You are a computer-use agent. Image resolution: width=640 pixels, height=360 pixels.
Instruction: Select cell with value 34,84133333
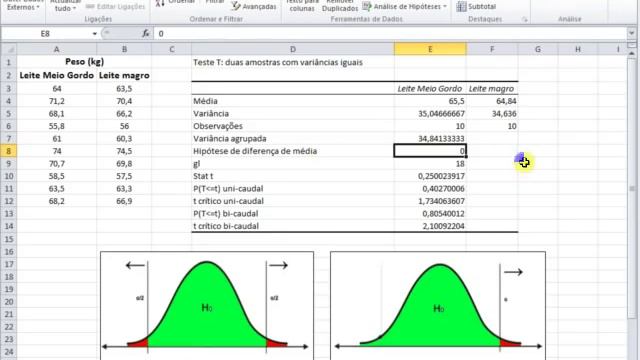coord(430,139)
